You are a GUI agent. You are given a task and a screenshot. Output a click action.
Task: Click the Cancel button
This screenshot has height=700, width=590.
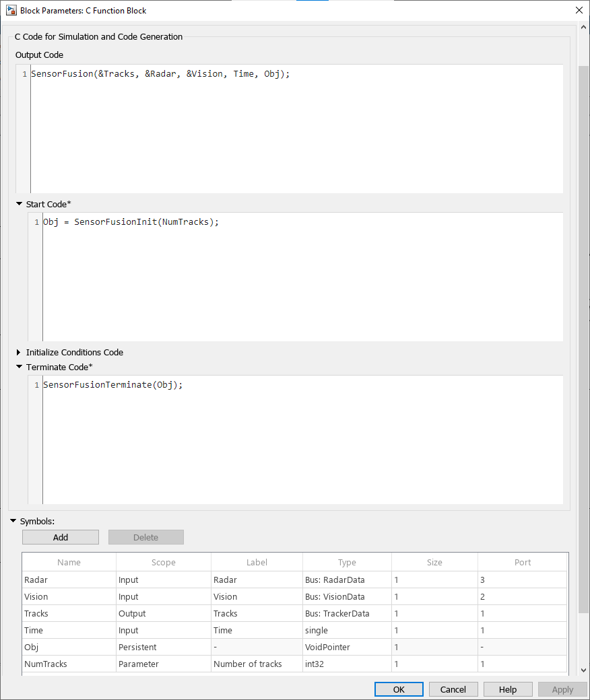pyautogui.click(x=453, y=689)
